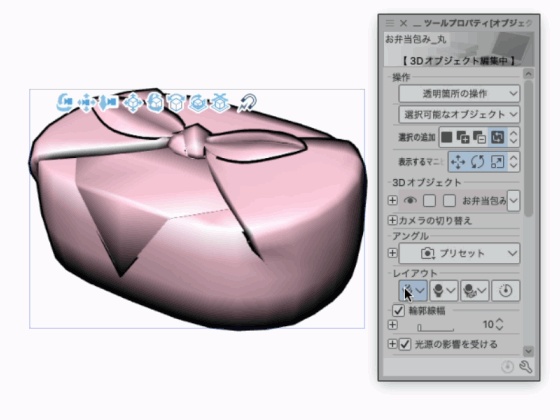Click the tool property vertical scrollbar thumb
Screen dimensions: 560x420
(529, 148)
